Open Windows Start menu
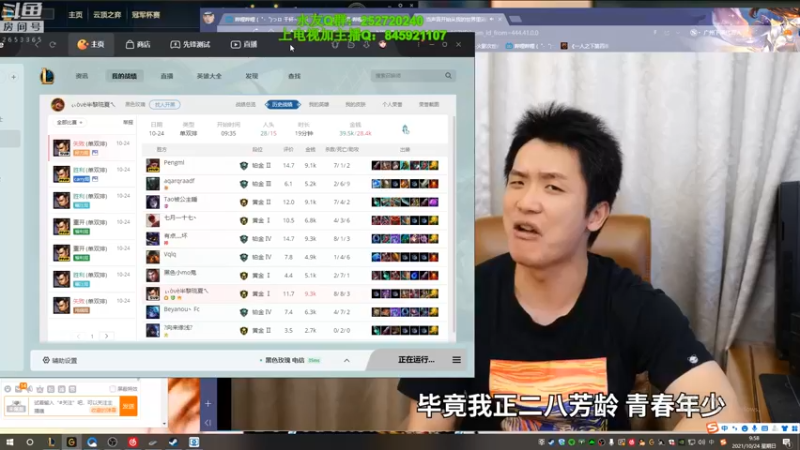Viewport: 800px width, 450px height. click(9, 442)
